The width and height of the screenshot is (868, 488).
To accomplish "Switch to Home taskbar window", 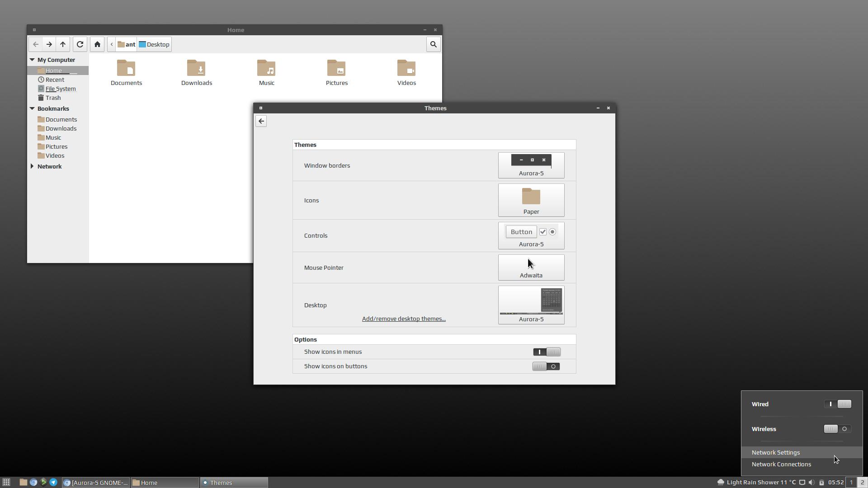I will click(165, 483).
